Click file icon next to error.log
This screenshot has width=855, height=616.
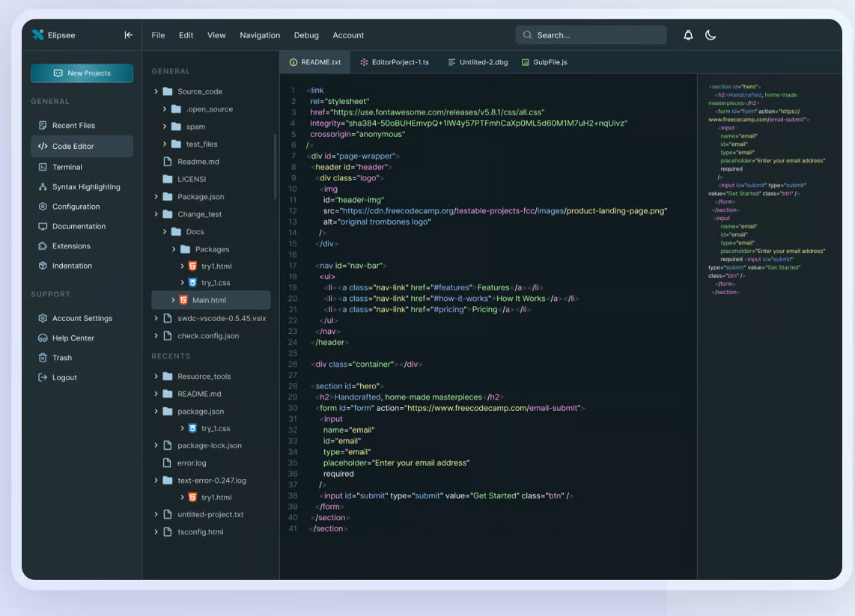coord(168,463)
